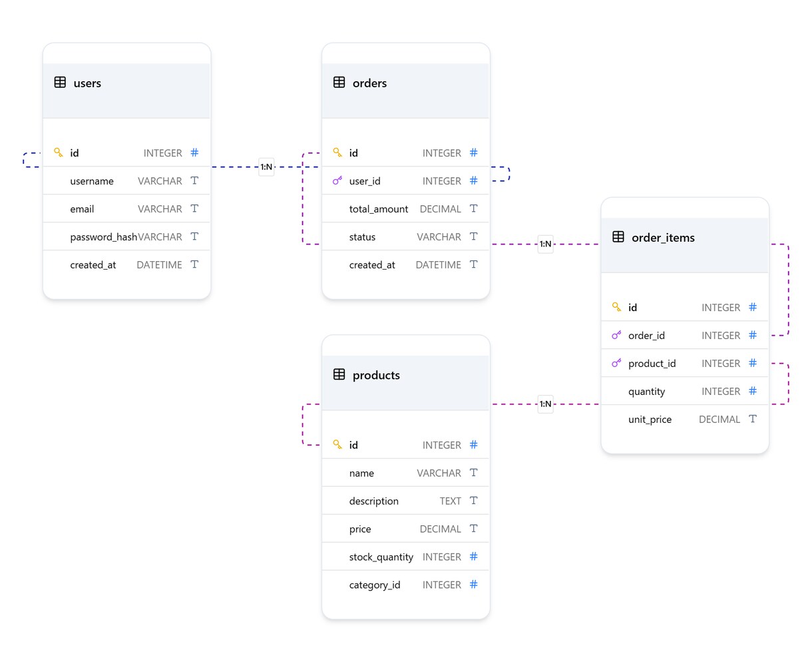812x662 pixels.
Task: Click the text type icon on description row
Action: pyautogui.click(x=473, y=500)
